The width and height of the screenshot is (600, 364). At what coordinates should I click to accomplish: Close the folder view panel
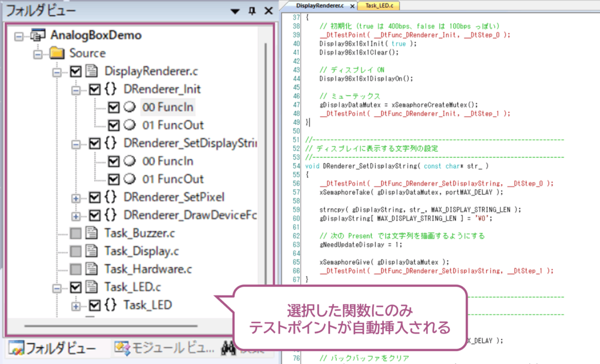click(268, 11)
